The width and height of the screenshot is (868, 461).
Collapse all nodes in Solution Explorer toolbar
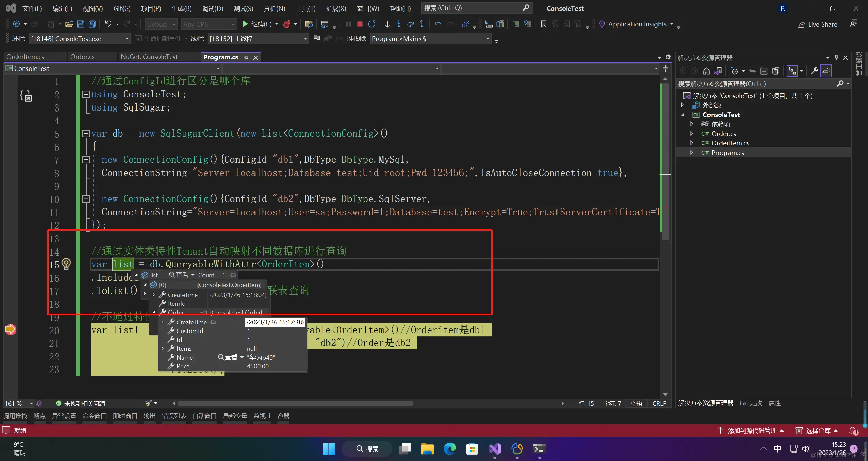764,71
